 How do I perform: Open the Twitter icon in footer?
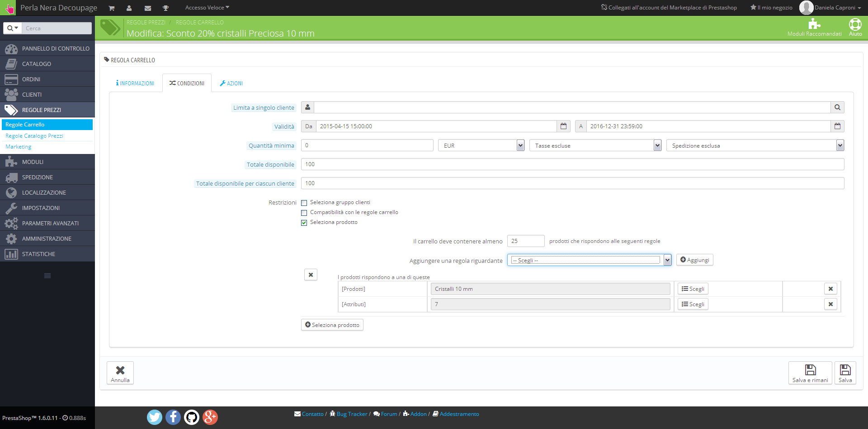click(x=155, y=417)
